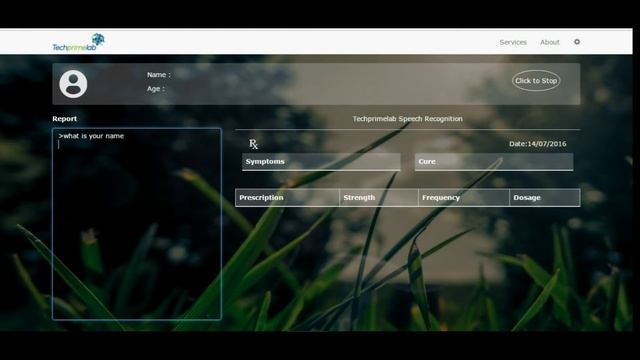Open the About menu
Viewport: 640px width, 360px height.
pyautogui.click(x=550, y=42)
